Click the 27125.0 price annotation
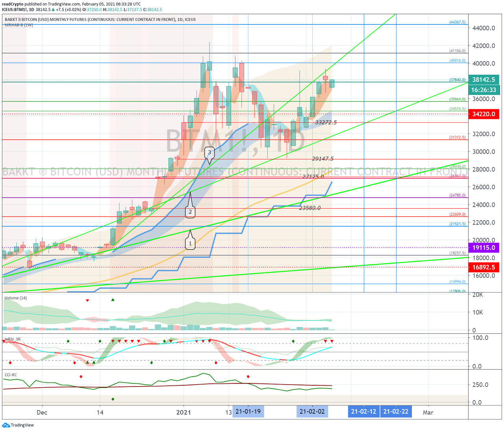The height and width of the screenshot is (431, 504). (313, 177)
